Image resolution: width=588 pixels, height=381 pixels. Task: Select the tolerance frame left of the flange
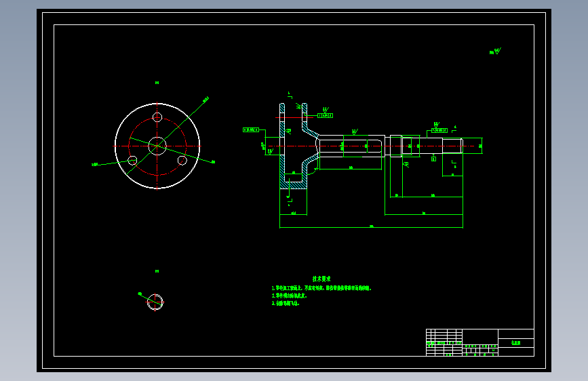(x=251, y=129)
